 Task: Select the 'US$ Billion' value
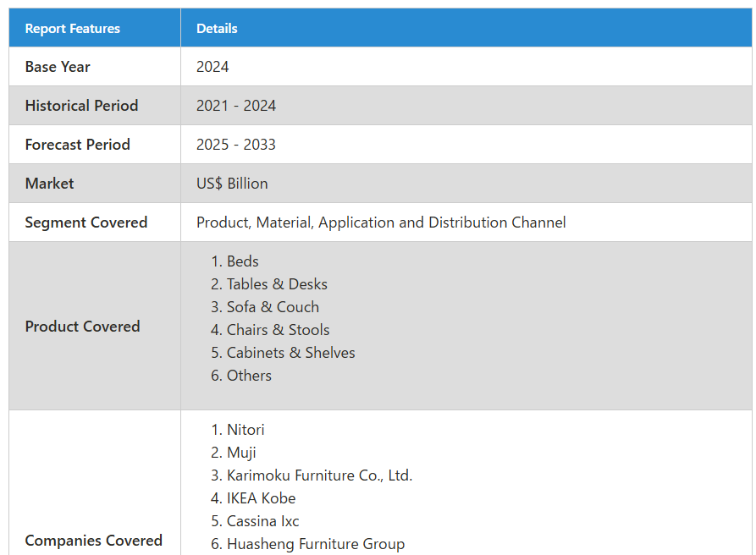232,184
